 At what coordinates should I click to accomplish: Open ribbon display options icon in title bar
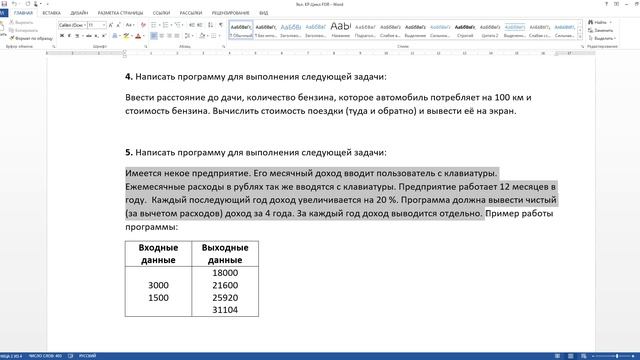[616, 4]
